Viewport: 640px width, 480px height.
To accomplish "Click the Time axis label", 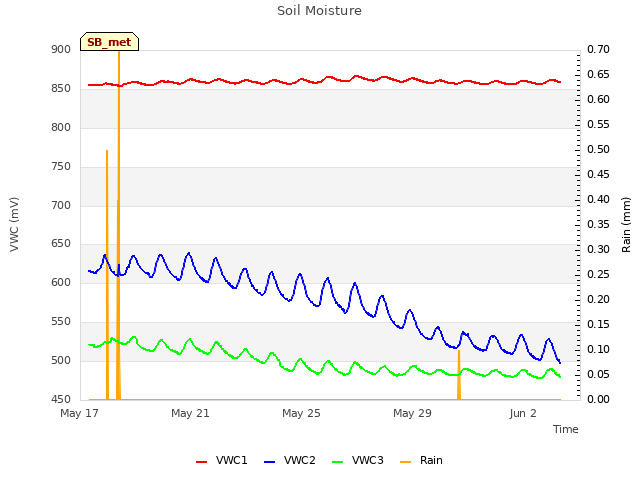I will [x=565, y=429].
